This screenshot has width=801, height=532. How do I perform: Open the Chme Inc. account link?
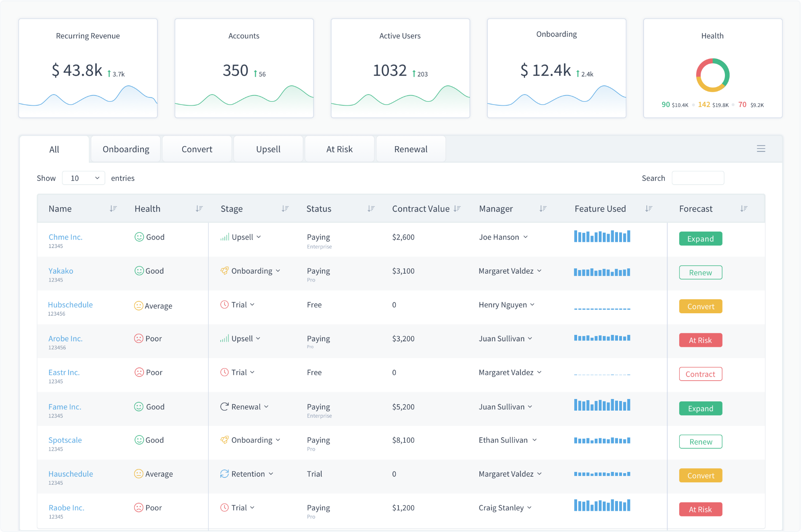(x=65, y=237)
